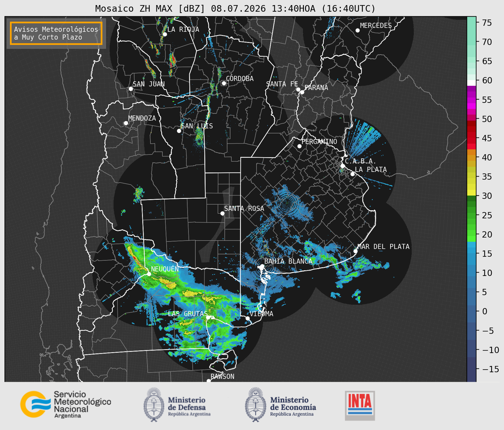The image size is (504, 430).
Task: Click the Mercedes city marker
Action: pos(357,30)
